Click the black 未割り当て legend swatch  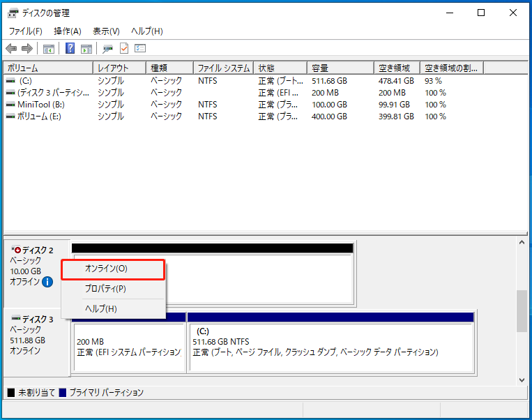tap(11, 393)
